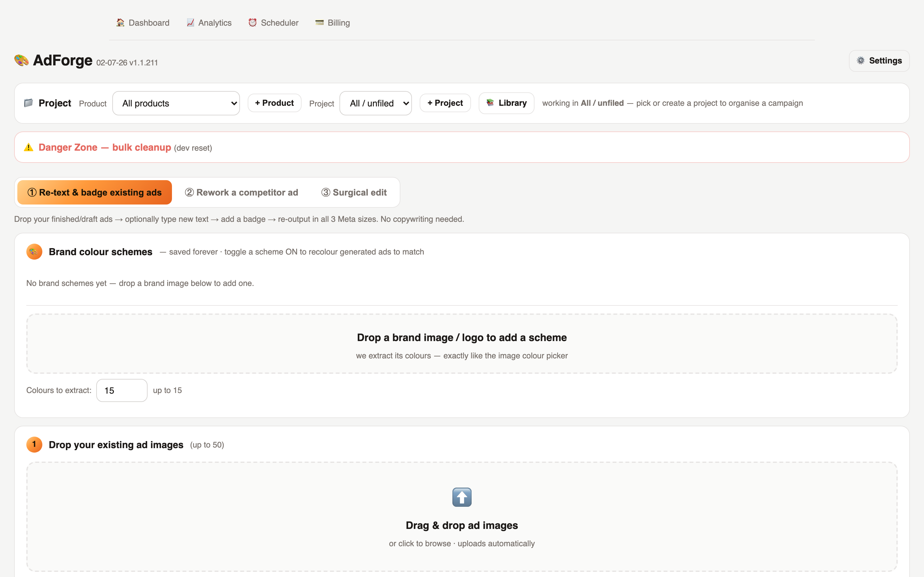Click the + Project button
924x577 pixels.
445,103
